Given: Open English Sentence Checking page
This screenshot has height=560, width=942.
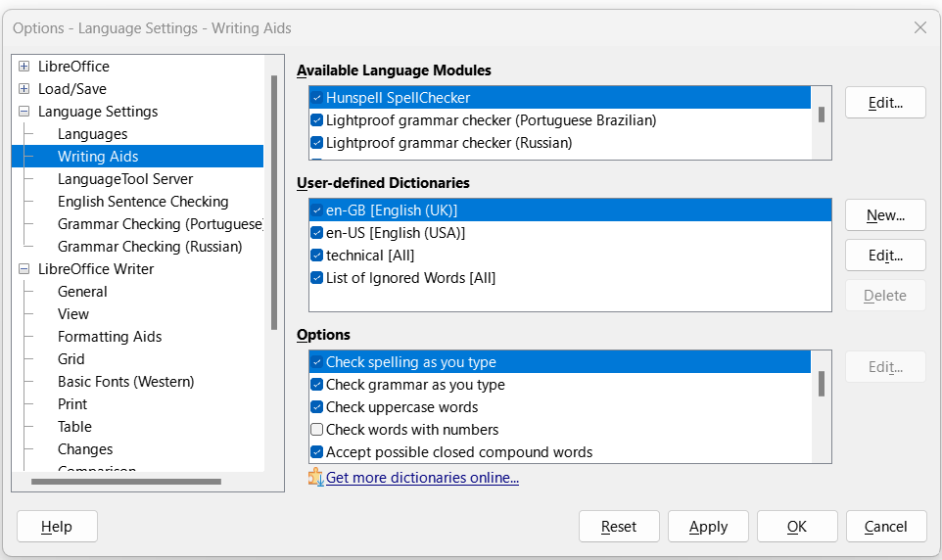Looking at the screenshot, I should point(143,202).
